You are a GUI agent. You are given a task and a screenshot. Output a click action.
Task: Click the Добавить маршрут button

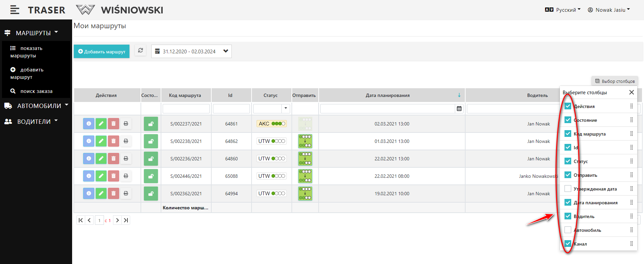coord(102,52)
